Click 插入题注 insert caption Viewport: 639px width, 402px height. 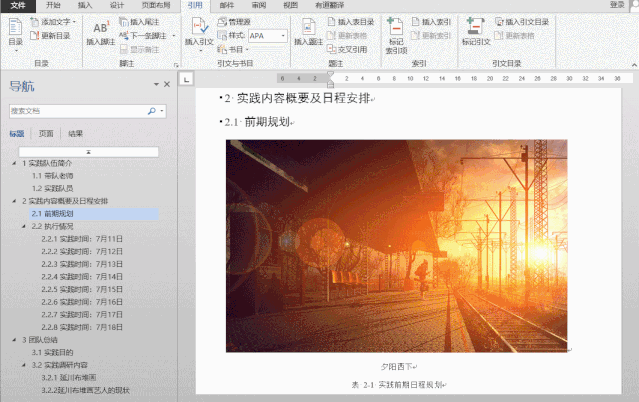click(308, 33)
